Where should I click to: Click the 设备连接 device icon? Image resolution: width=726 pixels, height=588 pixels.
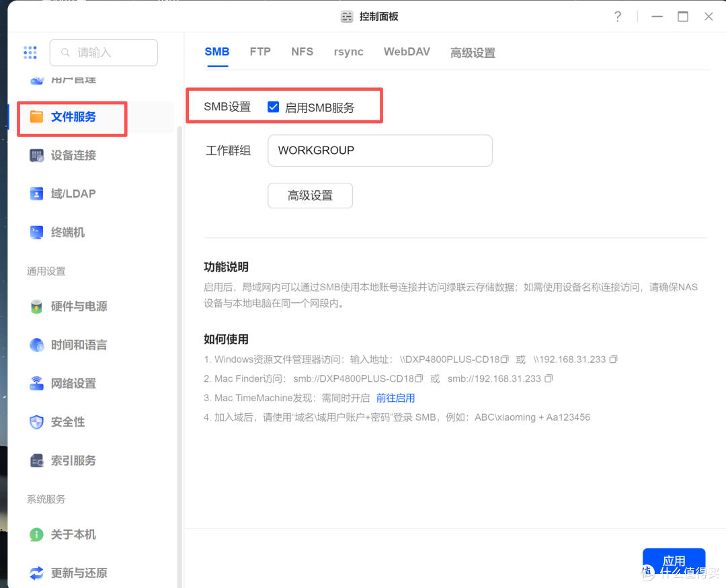click(36, 155)
